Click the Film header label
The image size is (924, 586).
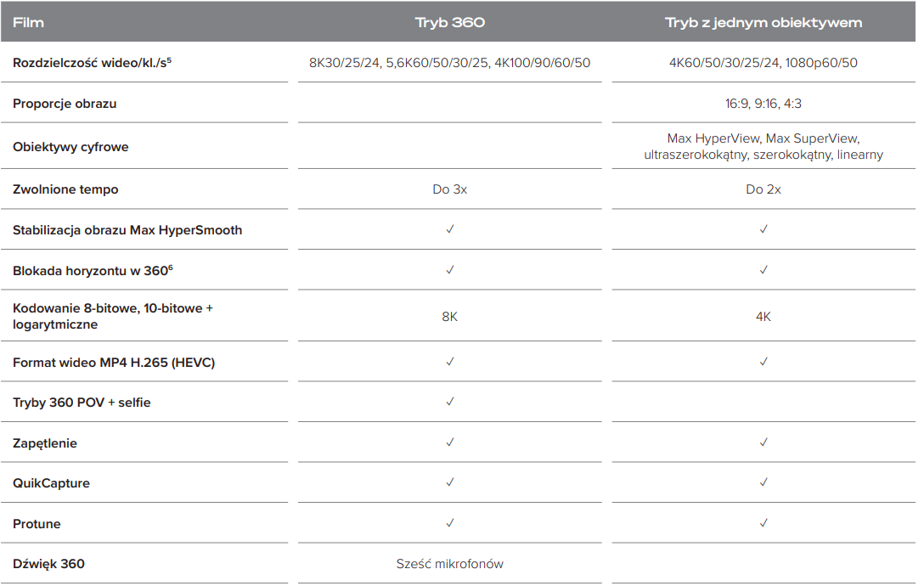point(28,22)
